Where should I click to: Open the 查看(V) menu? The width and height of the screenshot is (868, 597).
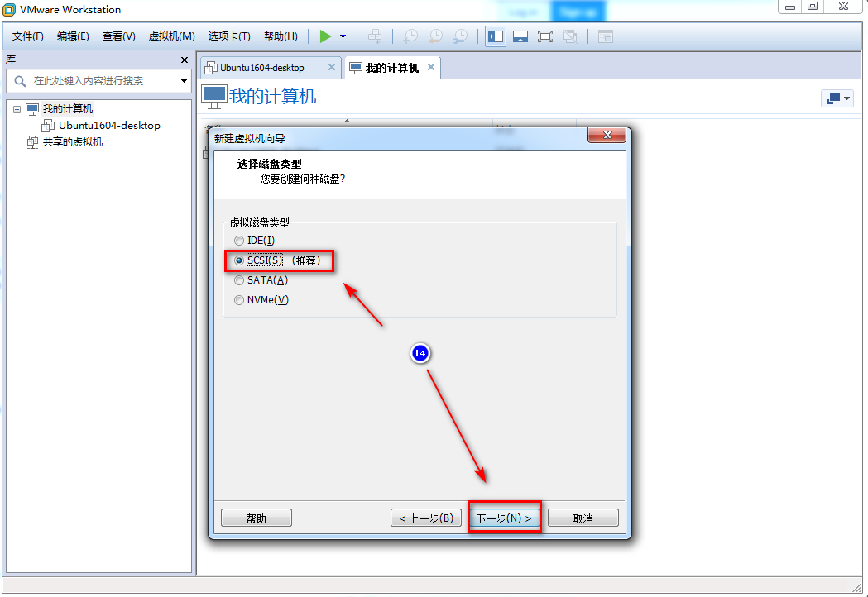point(118,36)
